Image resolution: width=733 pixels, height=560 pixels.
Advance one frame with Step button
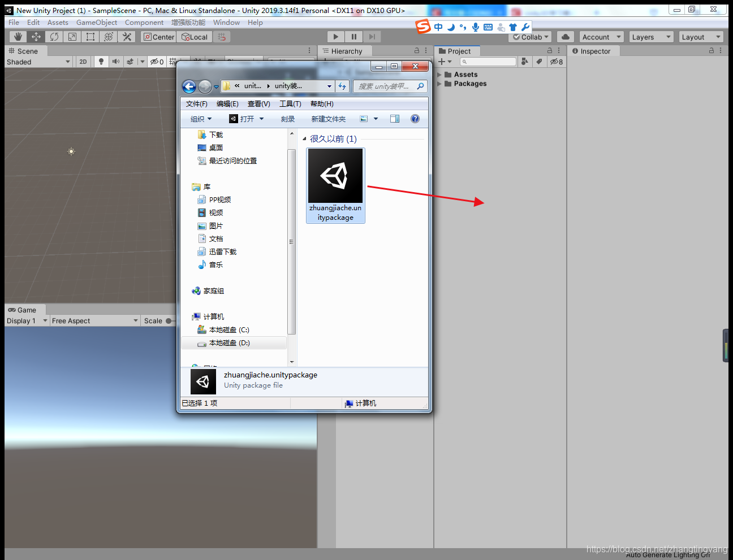pyautogui.click(x=372, y=37)
